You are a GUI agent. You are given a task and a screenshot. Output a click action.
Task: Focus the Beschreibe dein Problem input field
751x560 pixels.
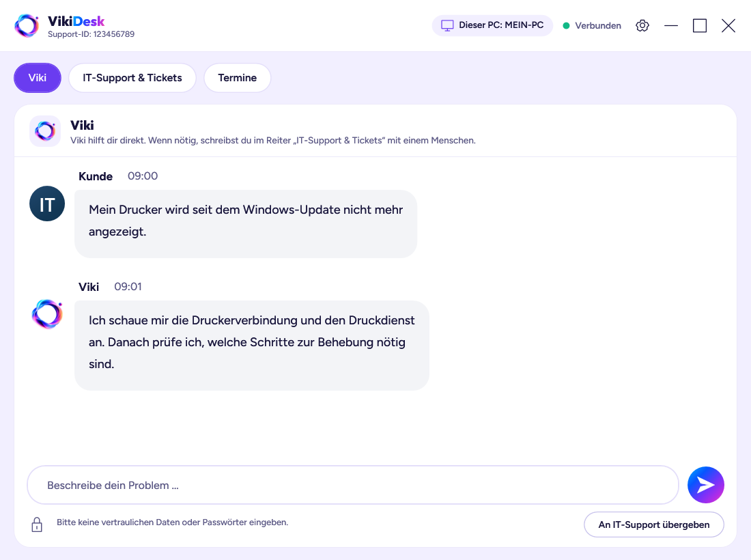[353, 485]
